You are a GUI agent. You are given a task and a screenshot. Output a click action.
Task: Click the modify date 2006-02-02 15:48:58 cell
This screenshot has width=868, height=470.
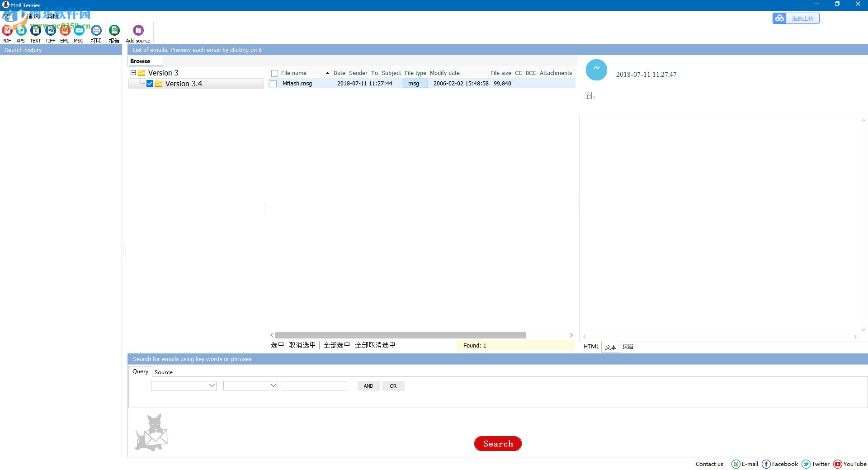click(x=461, y=84)
